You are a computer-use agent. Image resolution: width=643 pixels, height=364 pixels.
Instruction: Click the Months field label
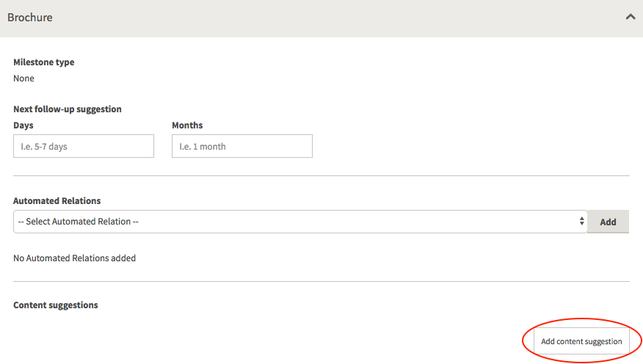[x=187, y=125]
